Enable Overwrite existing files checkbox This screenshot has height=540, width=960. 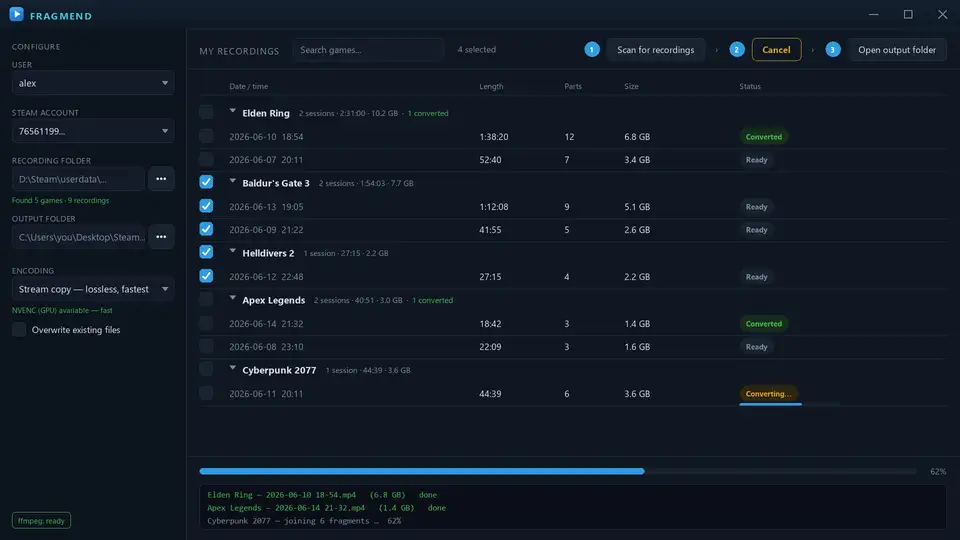coord(19,329)
